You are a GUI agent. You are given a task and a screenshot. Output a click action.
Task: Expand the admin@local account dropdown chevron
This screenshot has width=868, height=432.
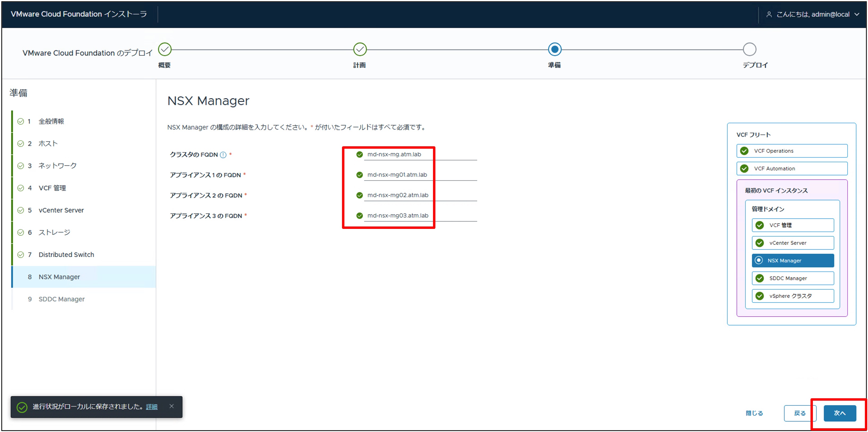tap(857, 15)
